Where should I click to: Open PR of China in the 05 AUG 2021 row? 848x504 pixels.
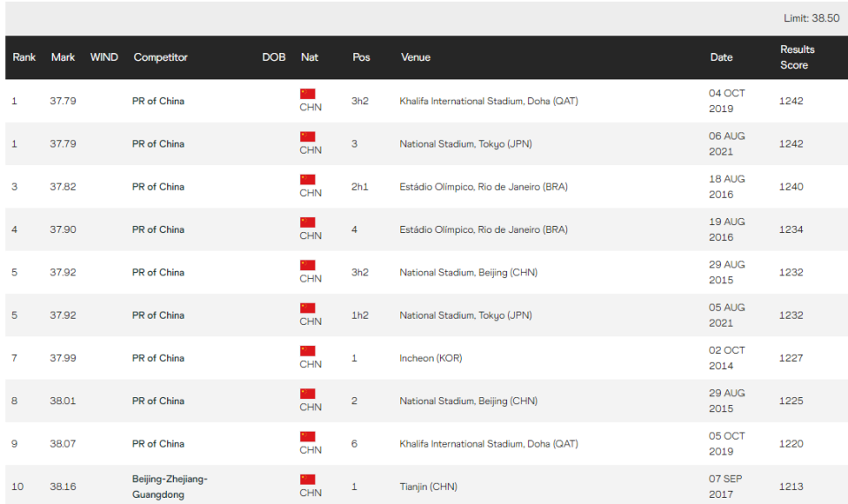[x=158, y=315]
